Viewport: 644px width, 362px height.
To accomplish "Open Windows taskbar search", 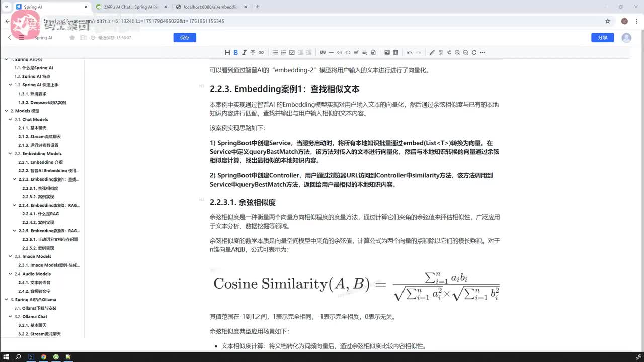I will (19, 357).
